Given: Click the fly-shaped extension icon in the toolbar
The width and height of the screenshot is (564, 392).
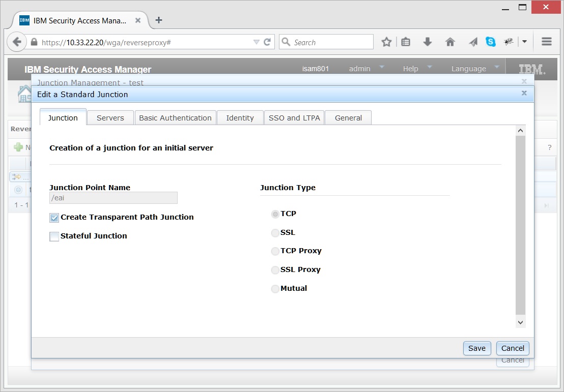Looking at the screenshot, I should [508, 42].
